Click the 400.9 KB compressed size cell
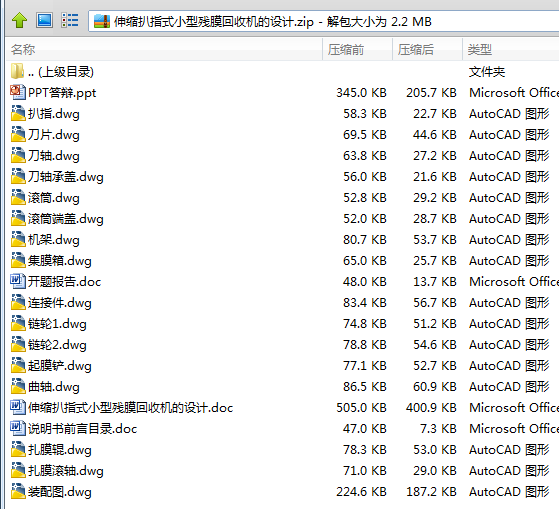Image resolution: width=559 pixels, height=509 pixels. [x=431, y=408]
